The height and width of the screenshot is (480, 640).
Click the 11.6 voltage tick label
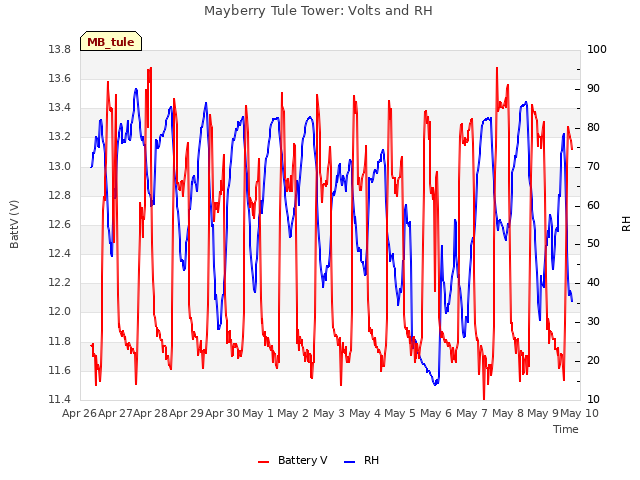pyautogui.click(x=60, y=370)
